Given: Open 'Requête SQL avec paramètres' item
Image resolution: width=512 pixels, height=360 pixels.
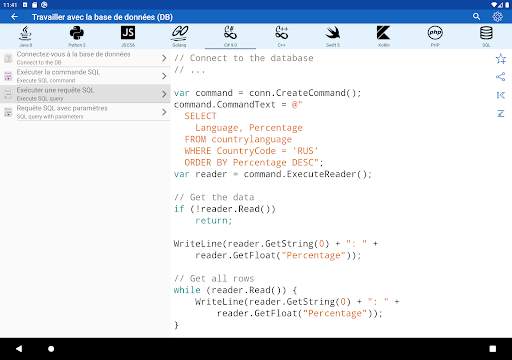Looking at the screenshot, I should (85, 112).
